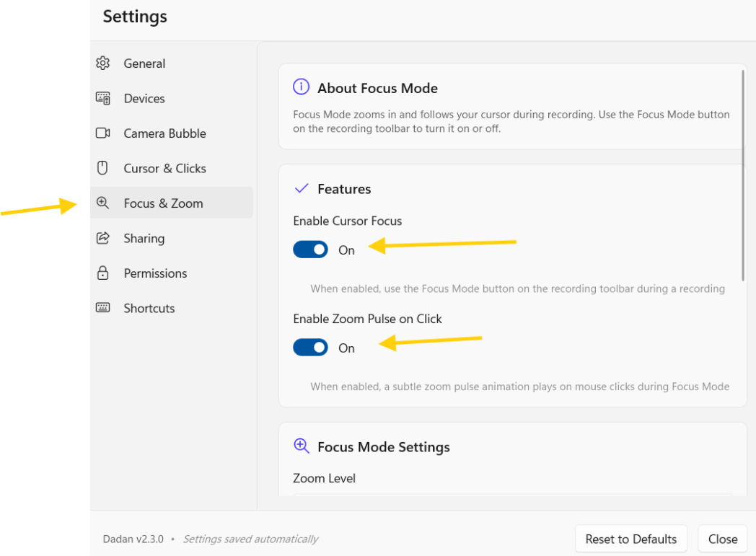The width and height of the screenshot is (756, 556).
Task: Click the Sharing arrow icon
Action: coord(102,238)
